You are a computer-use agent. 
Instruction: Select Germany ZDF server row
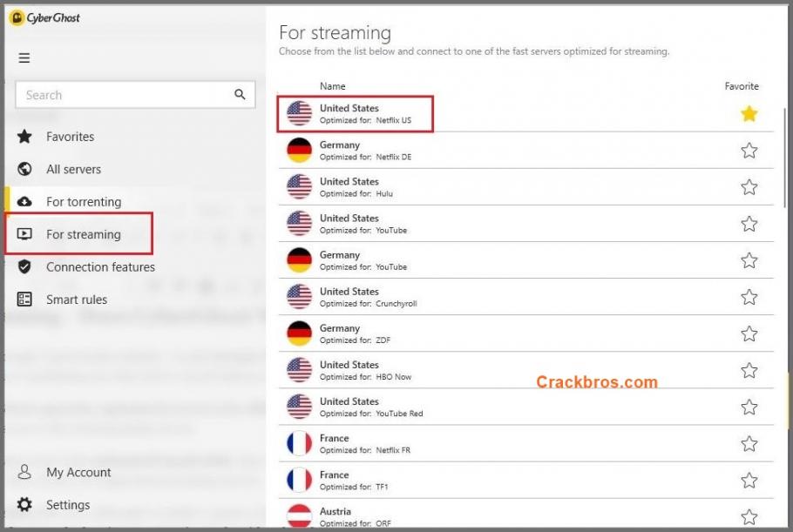(x=526, y=333)
